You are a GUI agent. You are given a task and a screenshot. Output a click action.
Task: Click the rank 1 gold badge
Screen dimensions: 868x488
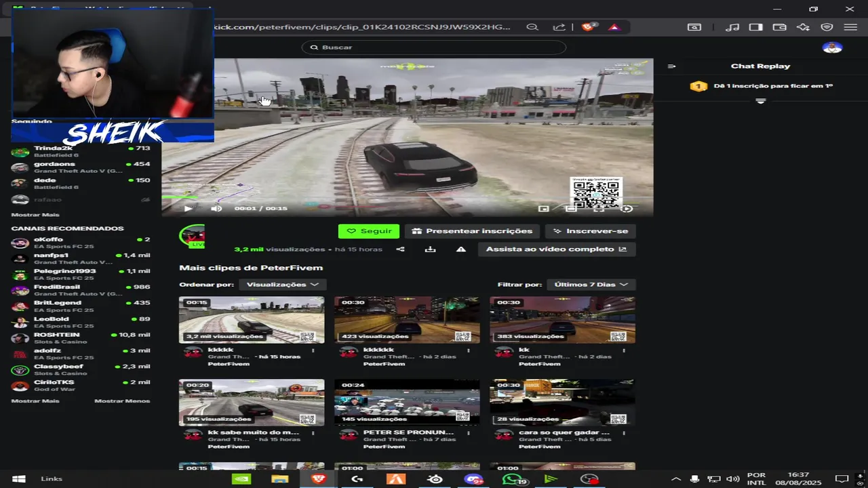698,86
